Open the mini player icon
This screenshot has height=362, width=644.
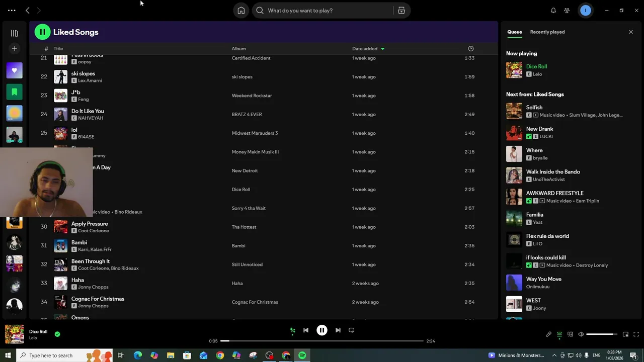coord(625,334)
